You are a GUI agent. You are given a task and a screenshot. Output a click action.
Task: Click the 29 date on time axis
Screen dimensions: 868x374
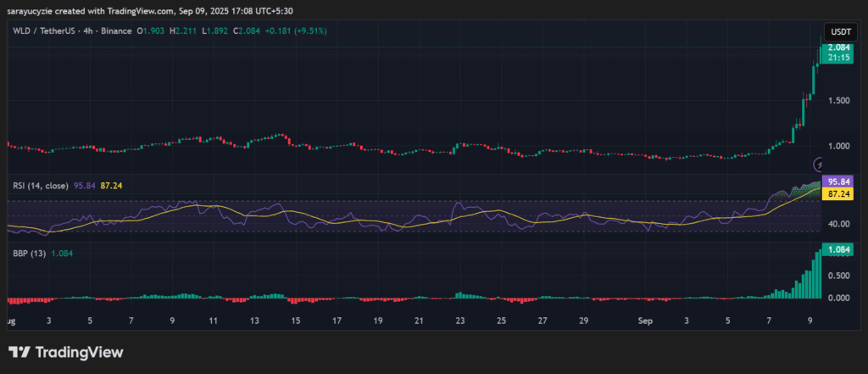tap(583, 321)
